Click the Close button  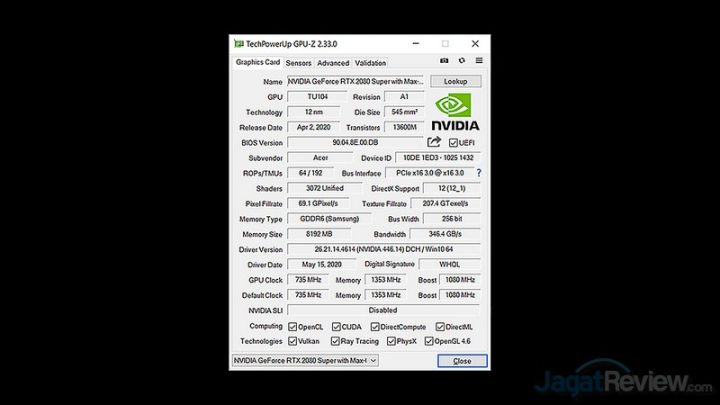tap(462, 361)
